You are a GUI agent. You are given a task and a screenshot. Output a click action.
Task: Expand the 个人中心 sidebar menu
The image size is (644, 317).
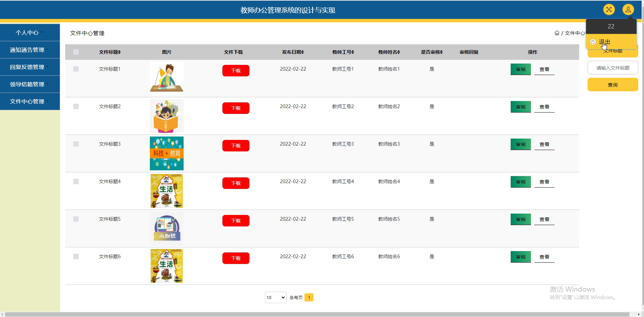[x=30, y=32]
